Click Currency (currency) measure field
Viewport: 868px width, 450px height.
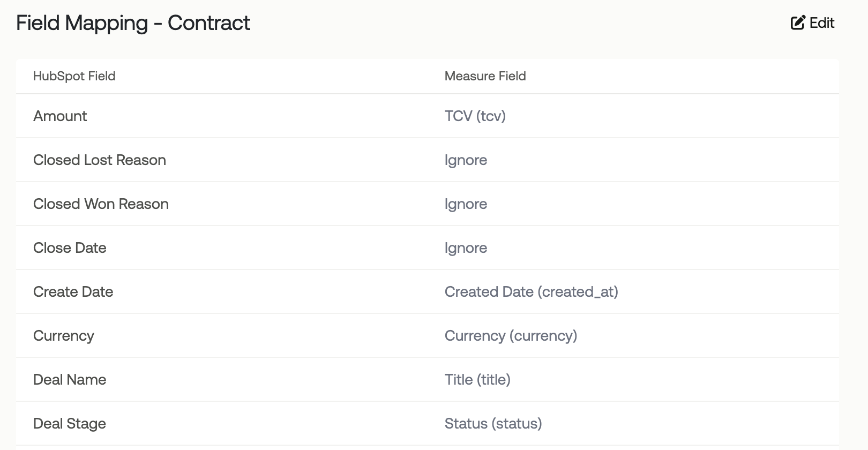coord(511,336)
